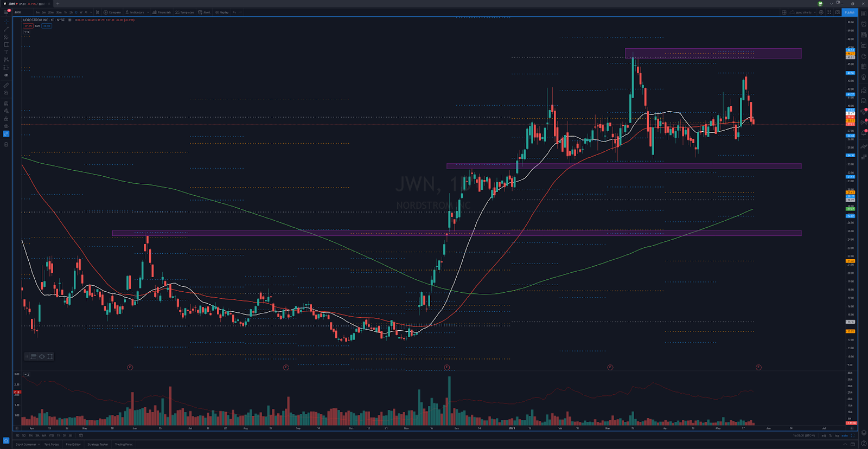Click the remove drawings trash icon
Image resolution: width=868 pixels, height=449 pixels.
pyautogui.click(x=6, y=144)
